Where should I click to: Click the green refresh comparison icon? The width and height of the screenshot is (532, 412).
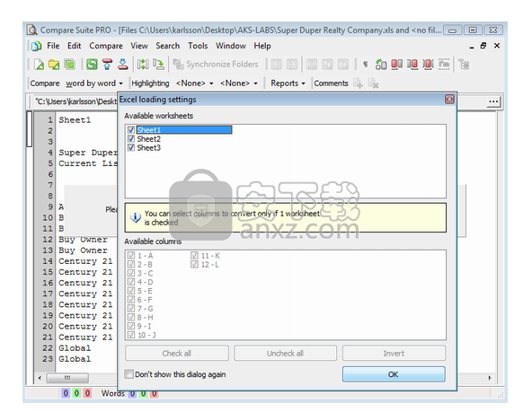(92, 65)
